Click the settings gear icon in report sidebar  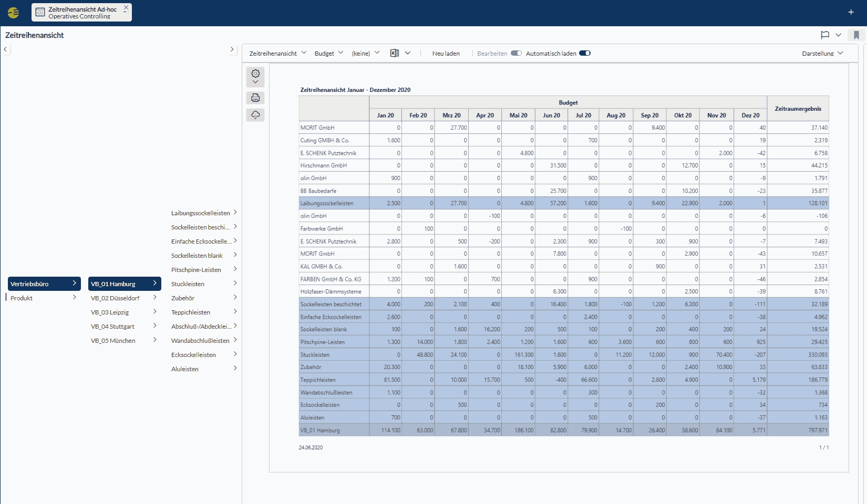pos(255,73)
